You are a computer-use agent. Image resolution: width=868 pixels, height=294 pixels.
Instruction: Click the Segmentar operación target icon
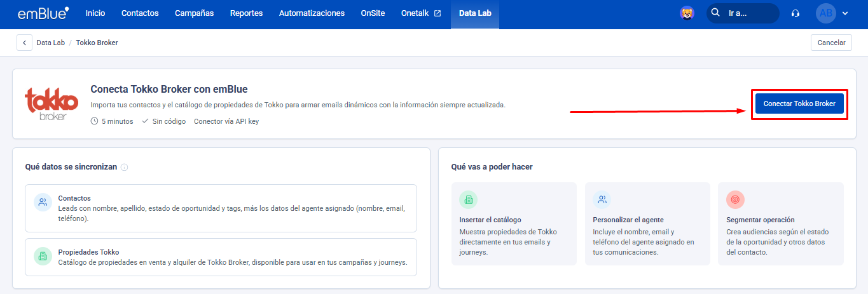[x=736, y=200]
